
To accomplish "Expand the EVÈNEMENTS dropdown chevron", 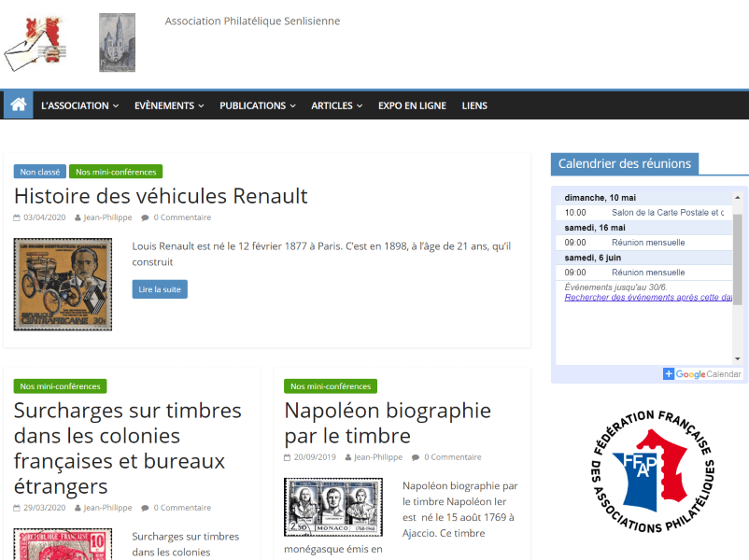I will click(201, 106).
